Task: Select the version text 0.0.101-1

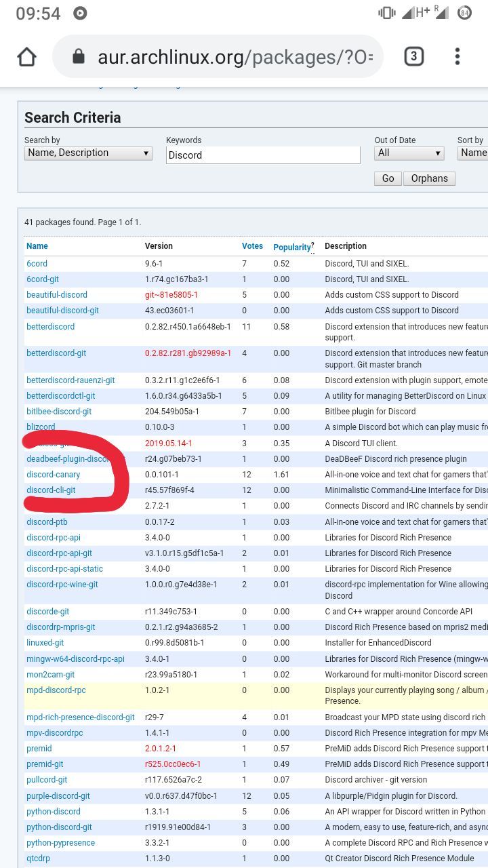Action: pyautogui.click(x=162, y=475)
